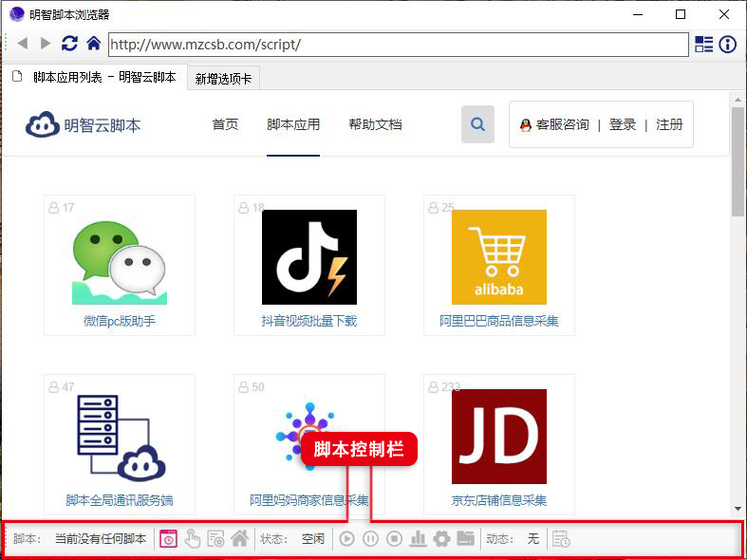Click user count 47 on server card
The image size is (747, 560).
click(62, 386)
